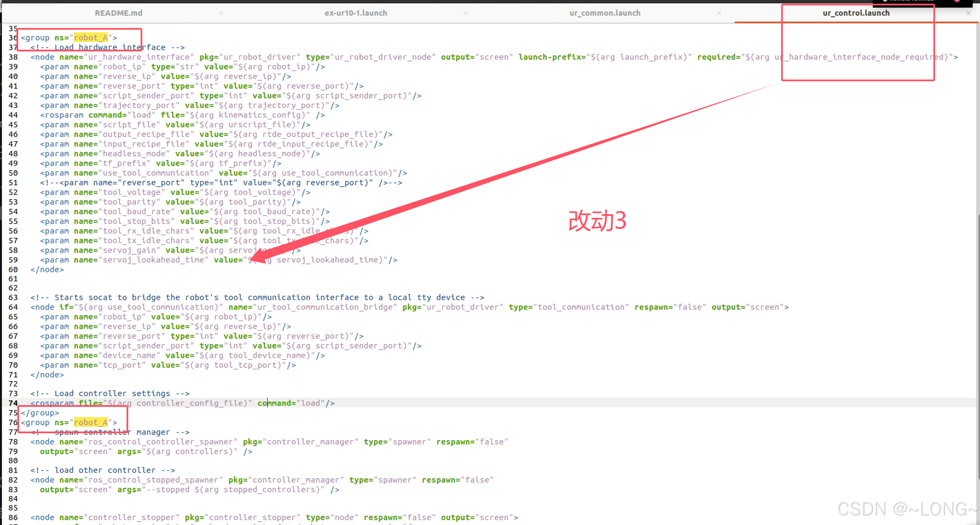Viewport: 980px width, 525px height.
Task: Click the ur_tool_communication_bridge node name
Action: (x=325, y=307)
